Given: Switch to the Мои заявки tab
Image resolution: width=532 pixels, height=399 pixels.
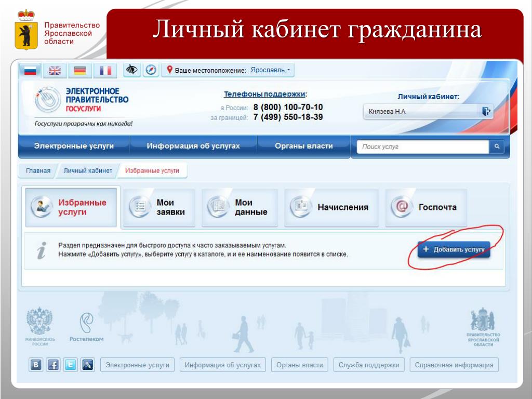Looking at the screenshot, I should [x=159, y=207].
